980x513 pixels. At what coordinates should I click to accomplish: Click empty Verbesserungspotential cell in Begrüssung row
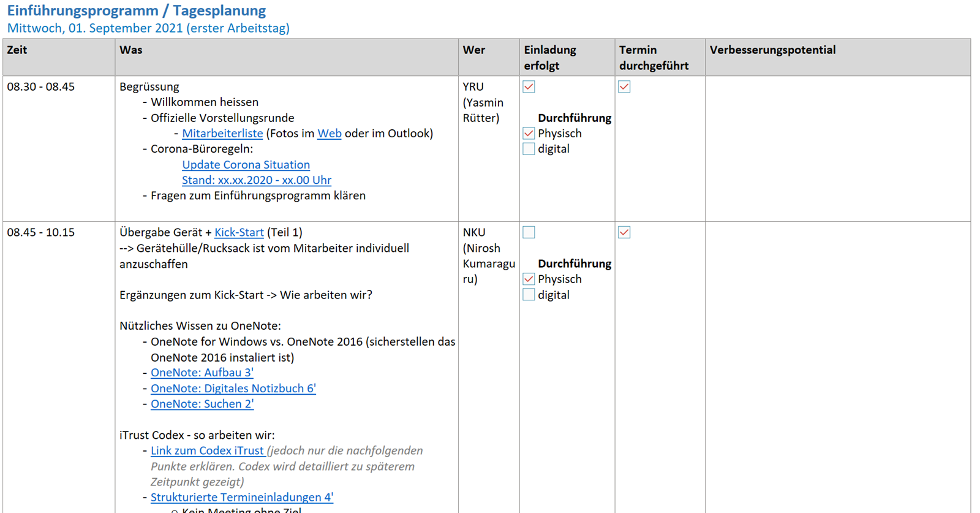click(x=837, y=148)
